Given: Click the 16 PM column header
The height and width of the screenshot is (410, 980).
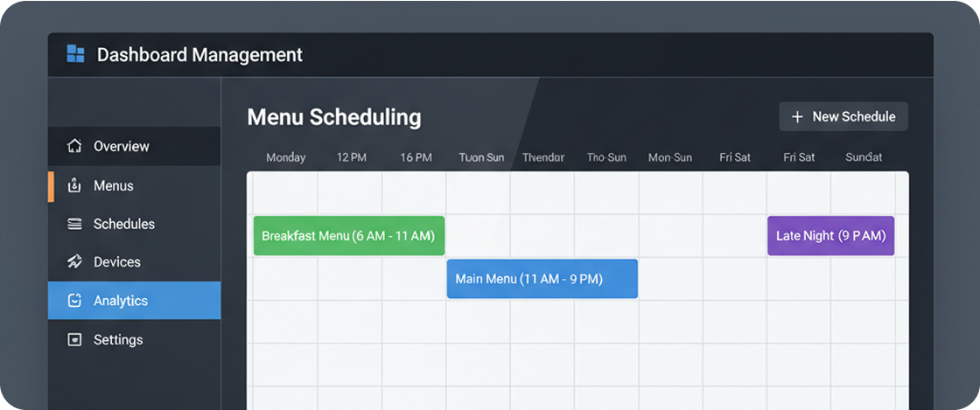Looking at the screenshot, I should click(x=416, y=157).
